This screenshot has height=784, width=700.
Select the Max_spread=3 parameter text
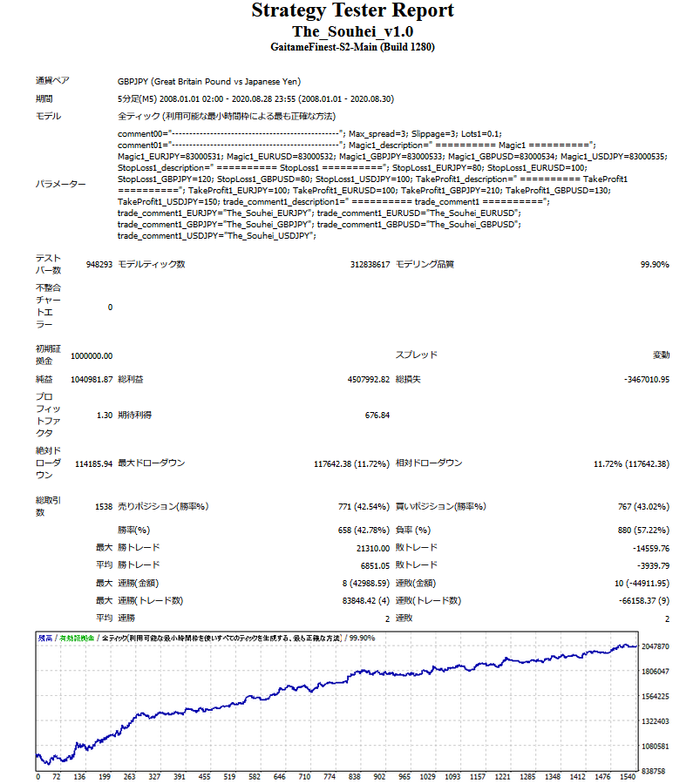(x=377, y=132)
